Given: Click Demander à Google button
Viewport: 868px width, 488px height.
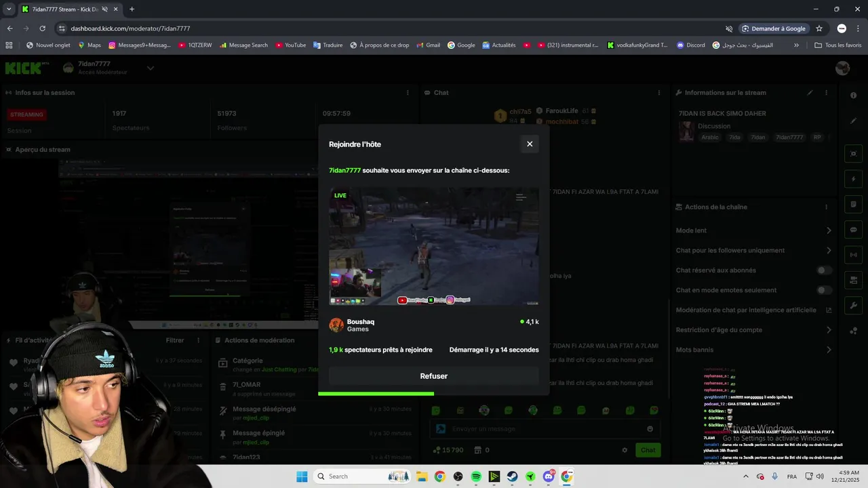Looking at the screenshot, I should tap(774, 28).
